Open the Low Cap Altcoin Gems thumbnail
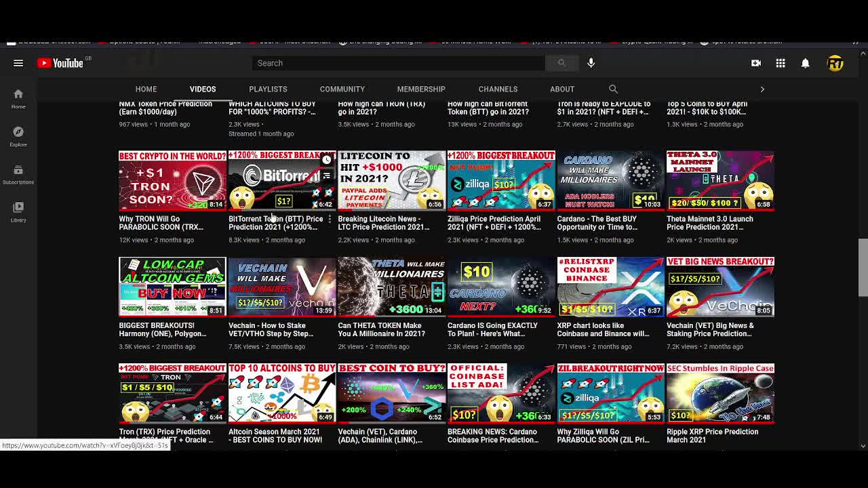The image size is (868, 488). click(x=172, y=287)
